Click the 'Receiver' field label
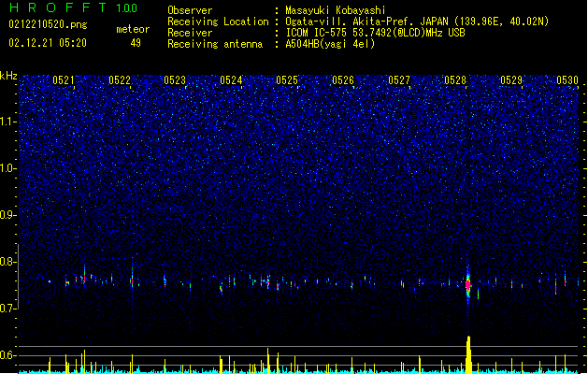 click(190, 33)
